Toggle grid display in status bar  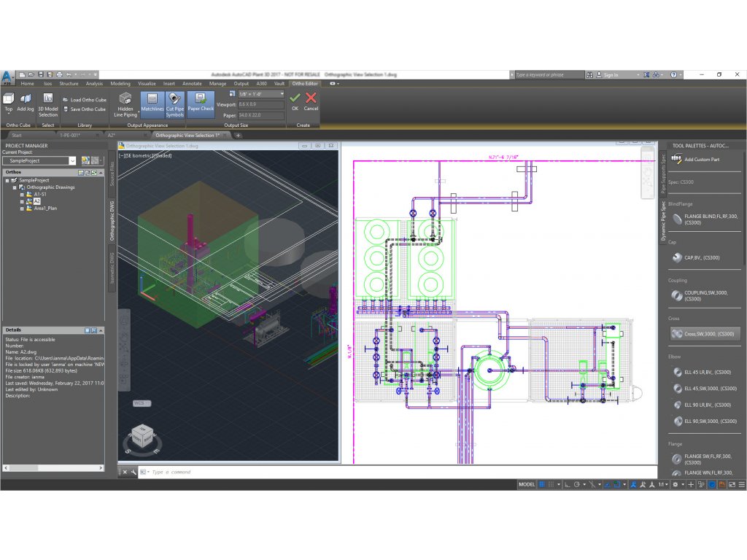[542, 485]
